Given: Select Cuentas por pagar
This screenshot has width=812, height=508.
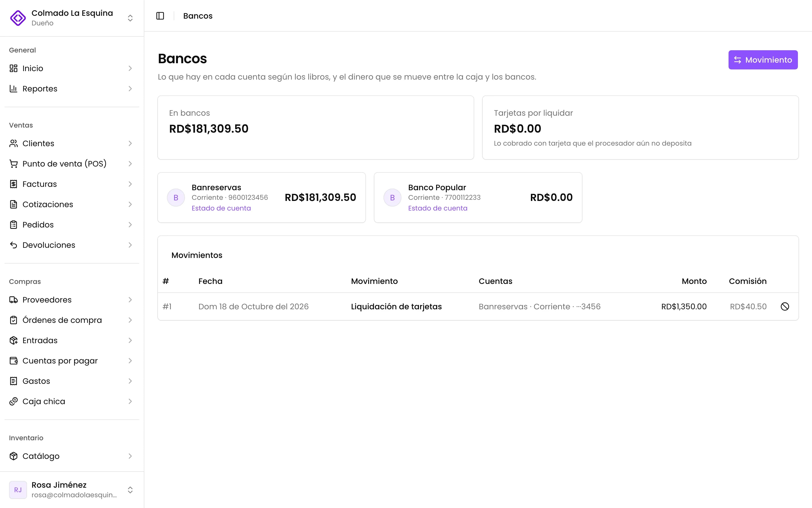Looking at the screenshot, I should (x=72, y=361).
